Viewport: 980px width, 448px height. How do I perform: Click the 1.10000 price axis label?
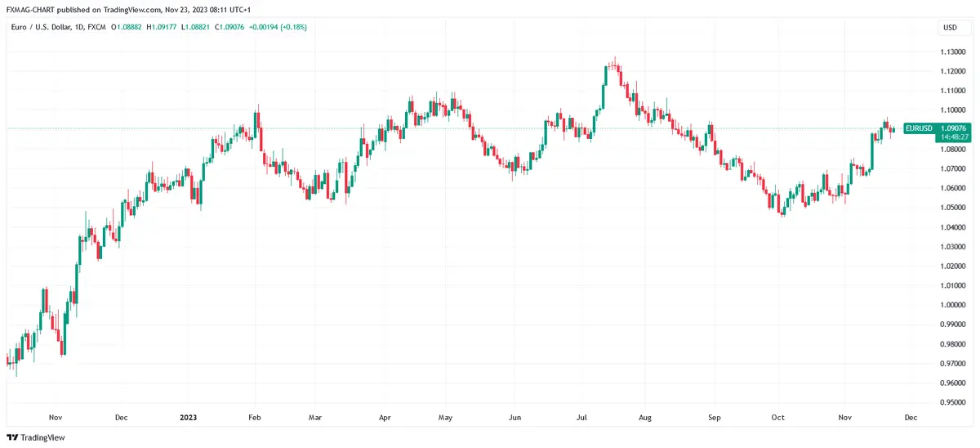pos(952,110)
